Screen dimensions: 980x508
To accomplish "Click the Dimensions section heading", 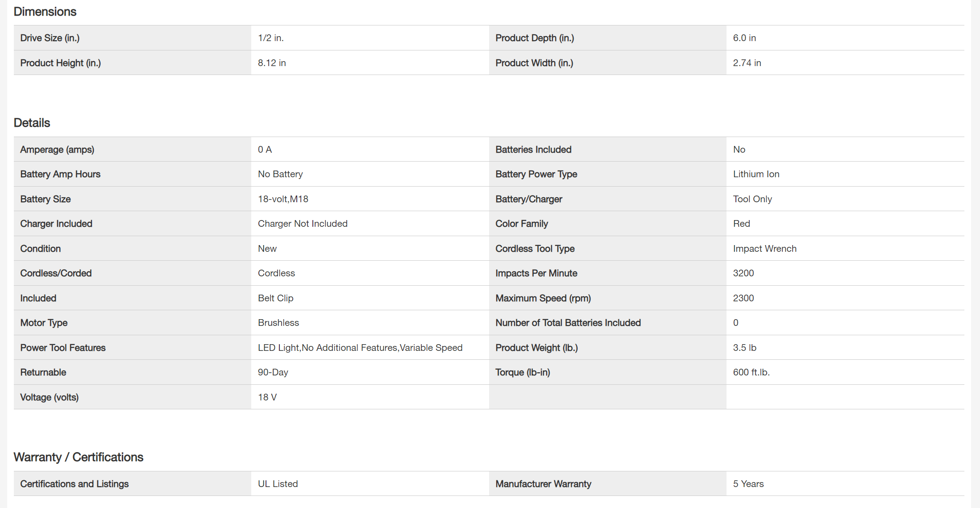I will [x=45, y=12].
